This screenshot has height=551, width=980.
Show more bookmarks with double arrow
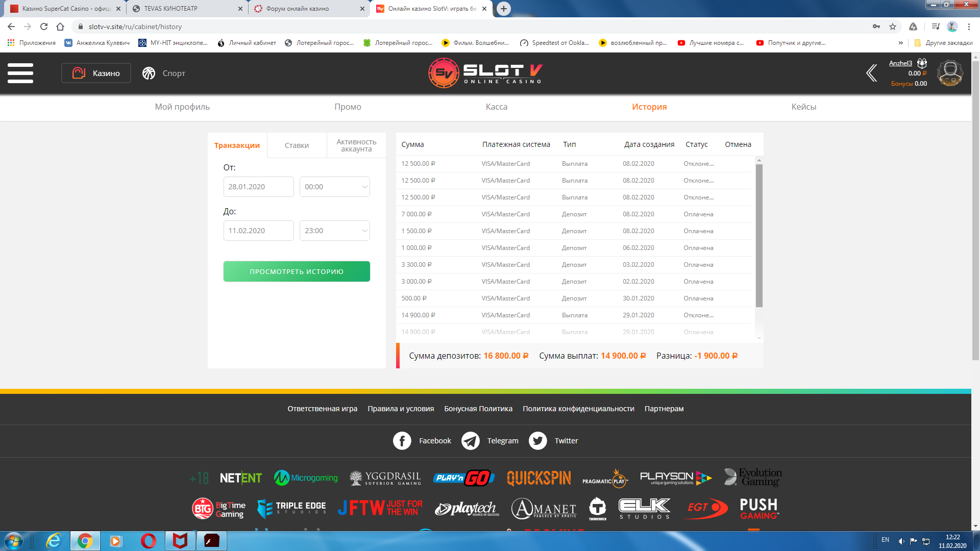click(x=900, y=43)
